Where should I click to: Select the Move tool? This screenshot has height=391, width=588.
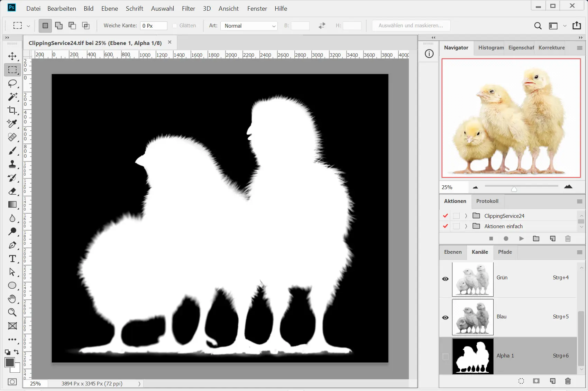[x=12, y=56]
